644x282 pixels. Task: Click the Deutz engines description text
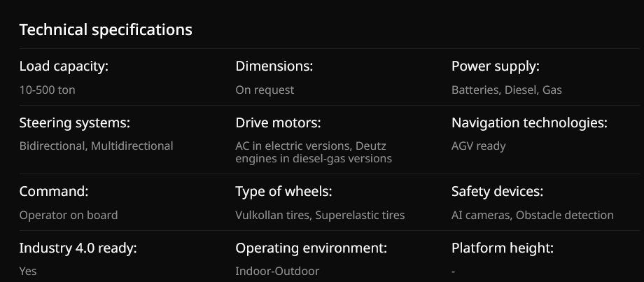(313, 153)
